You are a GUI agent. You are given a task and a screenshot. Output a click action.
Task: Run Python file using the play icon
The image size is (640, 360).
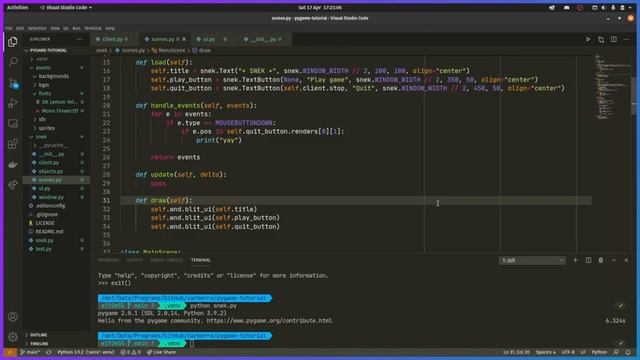pyautogui.click(x=588, y=40)
